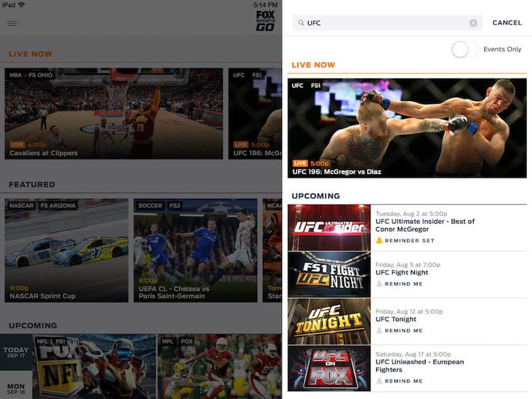Image resolution: width=532 pixels, height=399 pixels.
Task: Open the hamburger menu icon
Action: pyautogui.click(x=12, y=23)
